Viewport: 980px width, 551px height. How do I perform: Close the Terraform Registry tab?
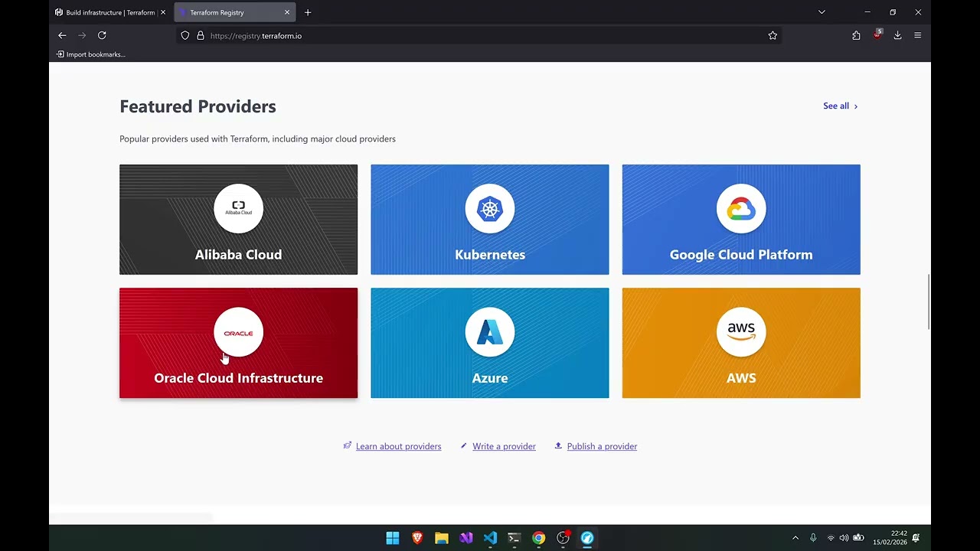287,12
